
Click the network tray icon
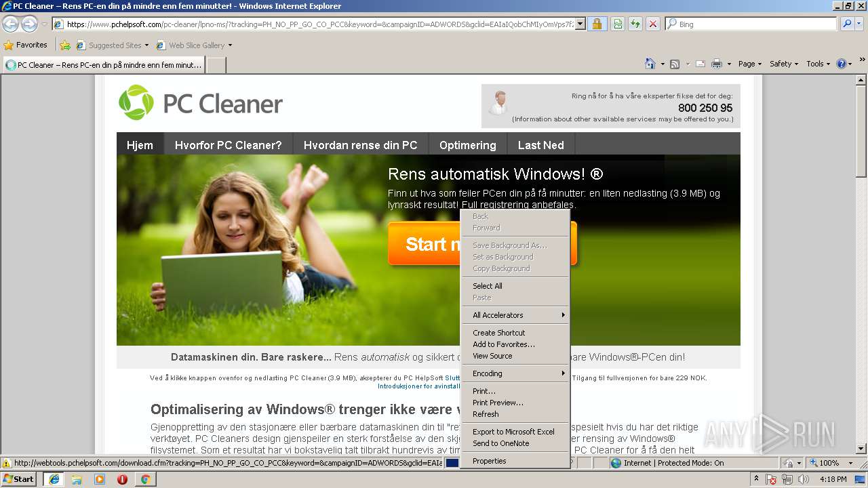click(787, 479)
